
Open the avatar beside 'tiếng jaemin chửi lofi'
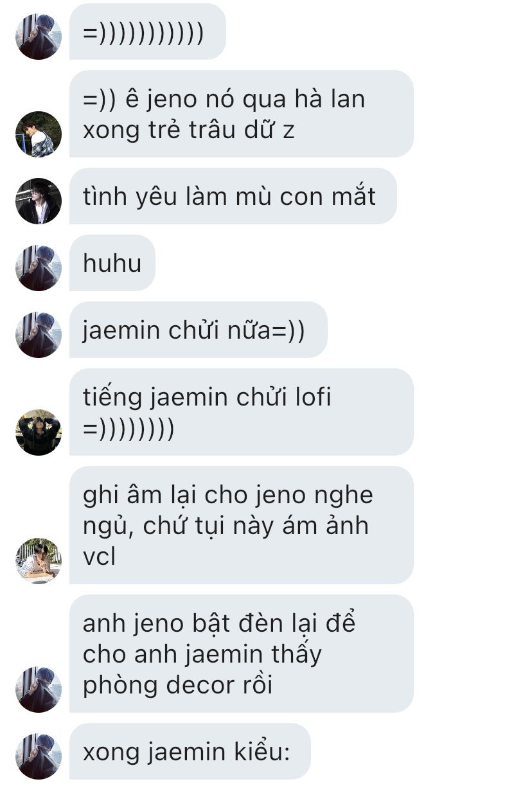click(x=39, y=433)
